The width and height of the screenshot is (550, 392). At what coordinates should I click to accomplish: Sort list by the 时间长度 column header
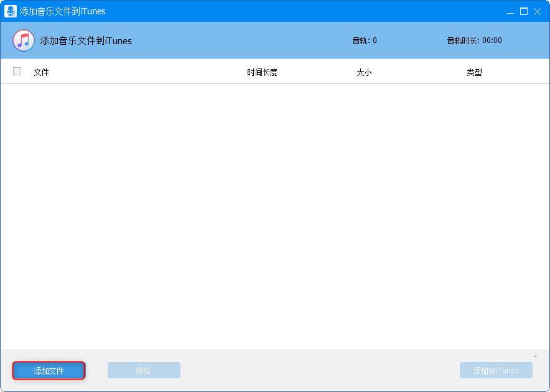click(262, 72)
